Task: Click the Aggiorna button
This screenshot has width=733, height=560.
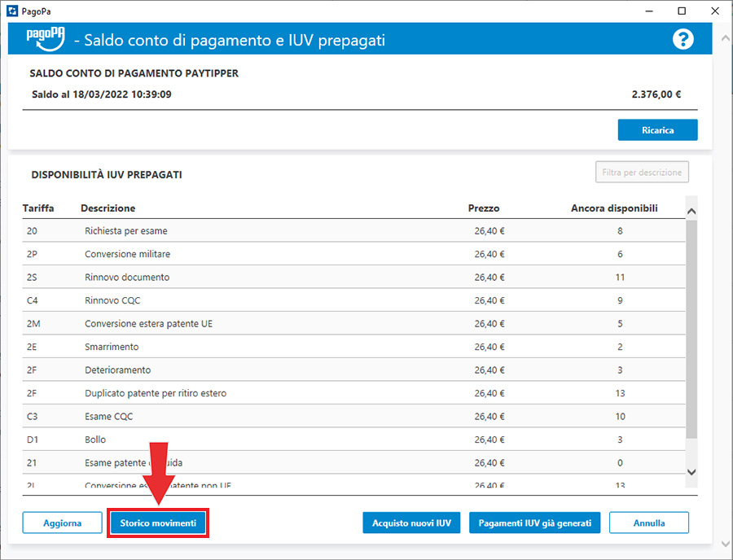Action: coord(62,523)
